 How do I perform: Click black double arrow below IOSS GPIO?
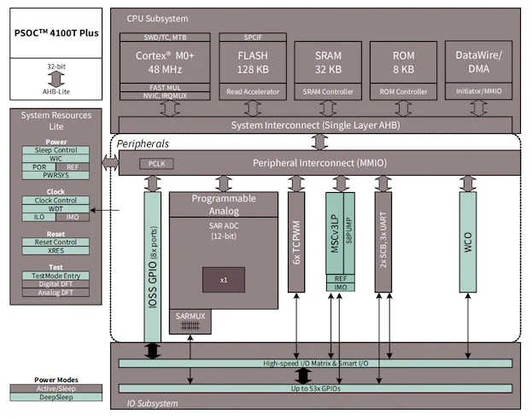coord(153,351)
